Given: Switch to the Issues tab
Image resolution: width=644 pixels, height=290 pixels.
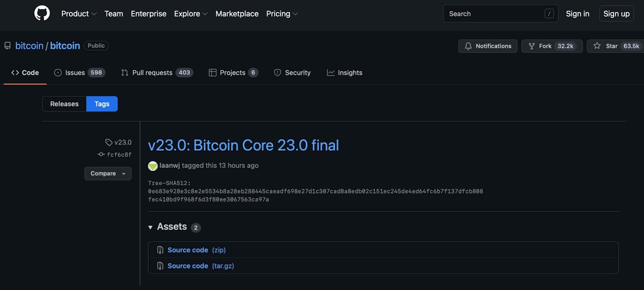Looking at the screenshot, I should pos(80,72).
